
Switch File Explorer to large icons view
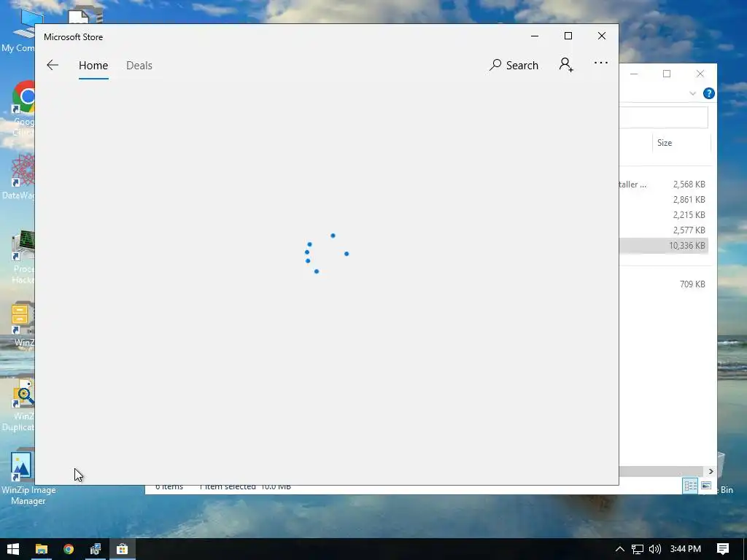[706, 486]
